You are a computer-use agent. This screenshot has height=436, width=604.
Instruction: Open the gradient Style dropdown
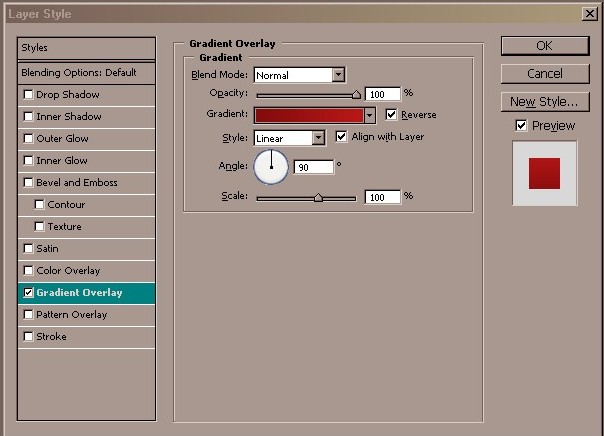click(318, 138)
